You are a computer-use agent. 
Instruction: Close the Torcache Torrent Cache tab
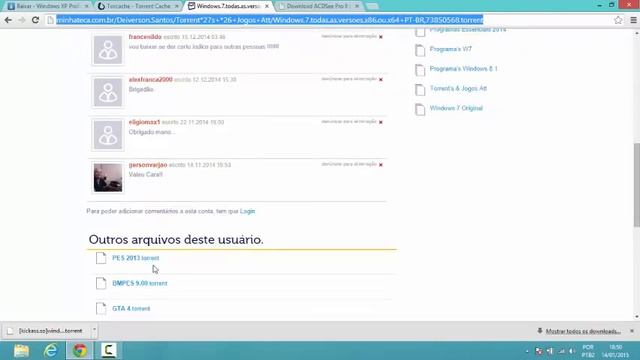(177, 6)
